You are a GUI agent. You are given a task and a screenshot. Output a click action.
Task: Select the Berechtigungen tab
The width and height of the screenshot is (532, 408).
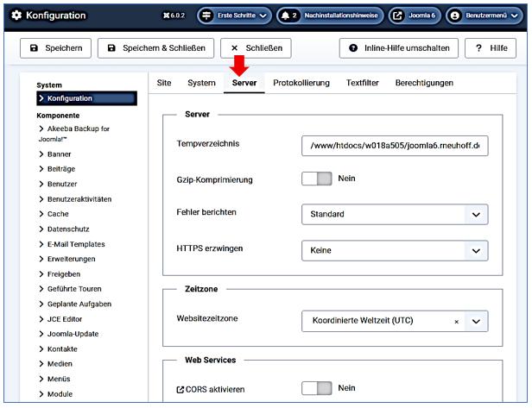click(x=424, y=83)
